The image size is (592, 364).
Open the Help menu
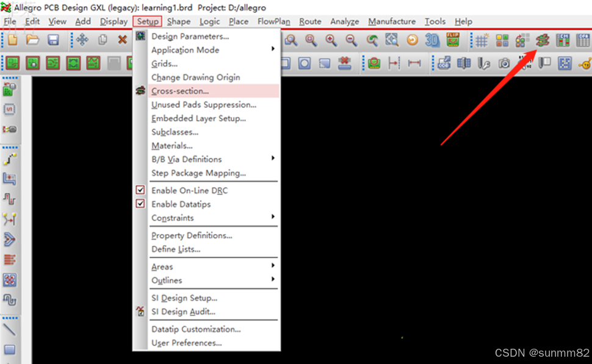pyautogui.click(x=463, y=21)
